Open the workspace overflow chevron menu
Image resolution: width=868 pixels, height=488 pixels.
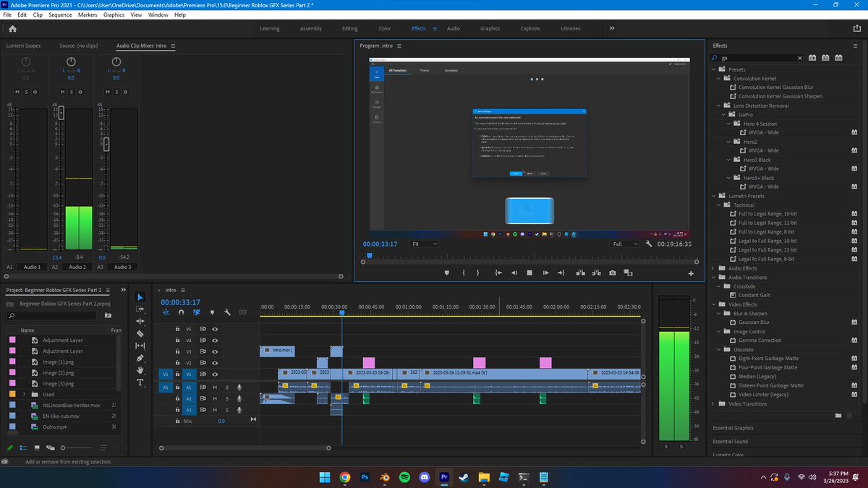612,28
